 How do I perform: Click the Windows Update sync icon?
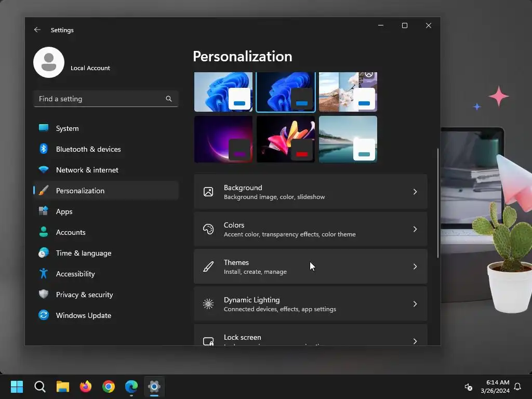(44, 315)
